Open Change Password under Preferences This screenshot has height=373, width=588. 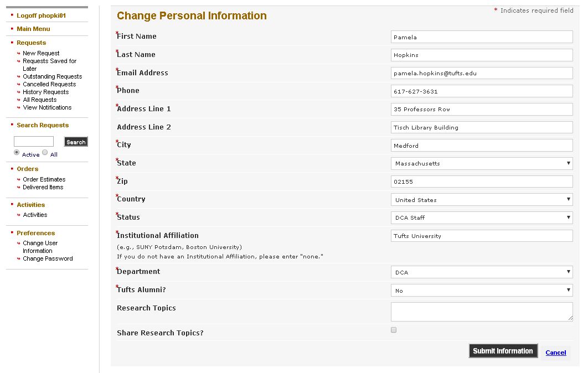tap(48, 258)
